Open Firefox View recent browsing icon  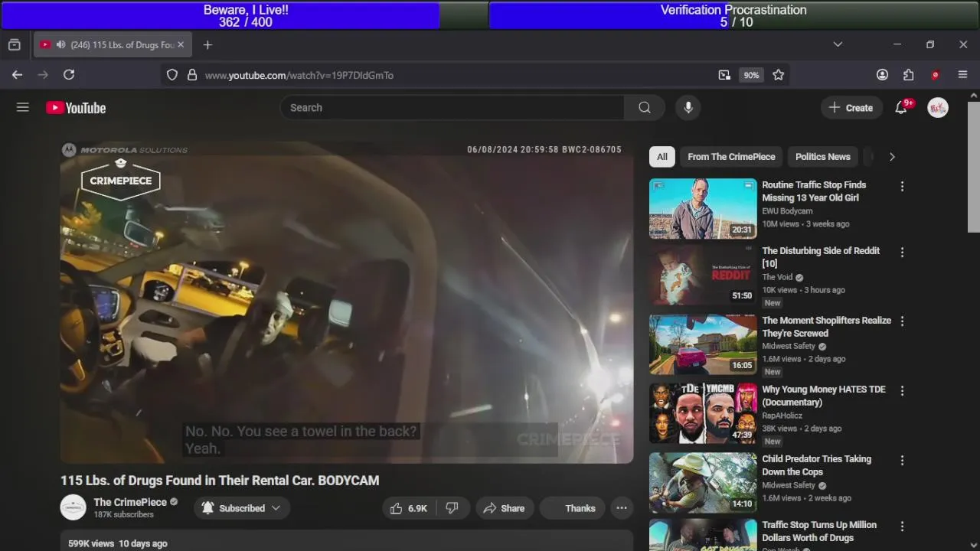[15, 45]
